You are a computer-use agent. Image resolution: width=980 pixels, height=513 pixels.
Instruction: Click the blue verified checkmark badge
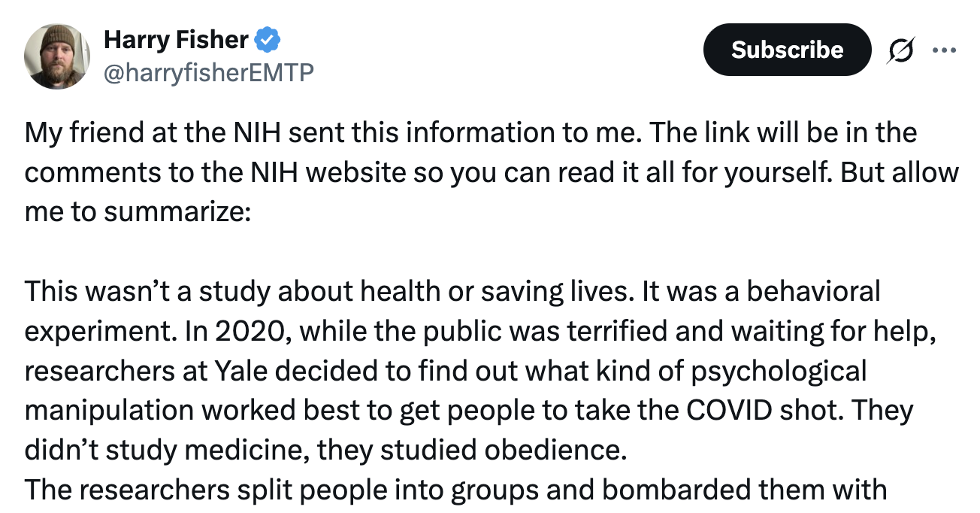(x=268, y=38)
